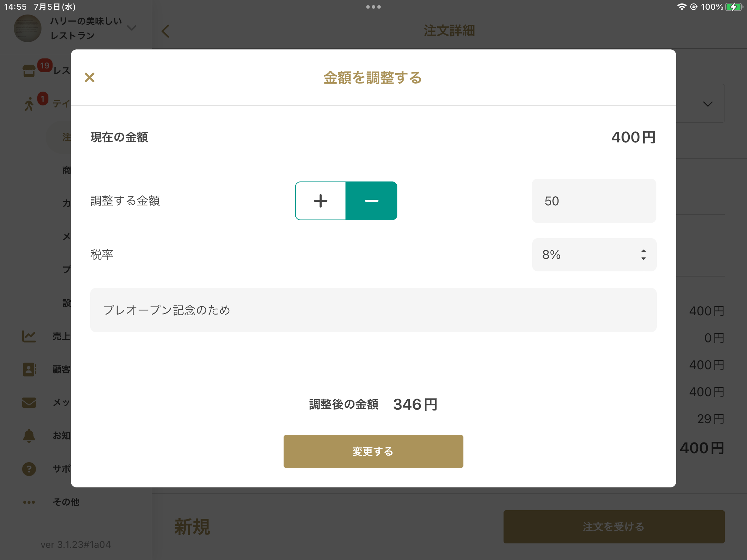Click the reason field プレオープン記念のため
This screenshot has height=560, width=747.
click(373, 310)
